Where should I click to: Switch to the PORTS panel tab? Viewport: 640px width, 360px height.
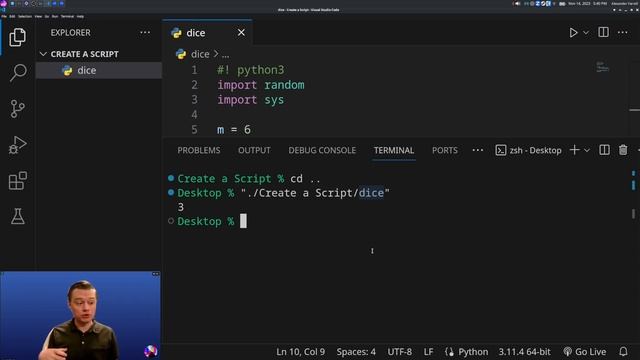444,150
